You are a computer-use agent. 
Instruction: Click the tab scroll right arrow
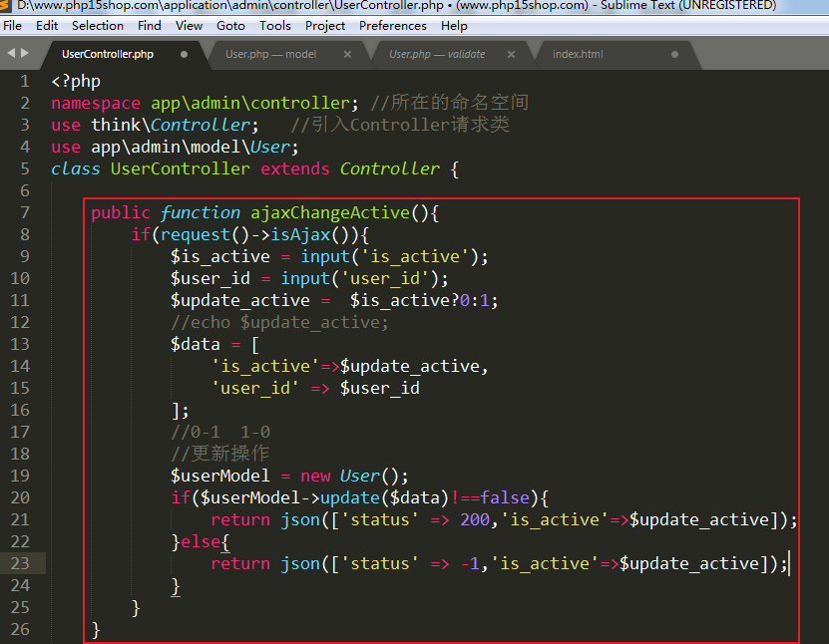click(25, 54)
